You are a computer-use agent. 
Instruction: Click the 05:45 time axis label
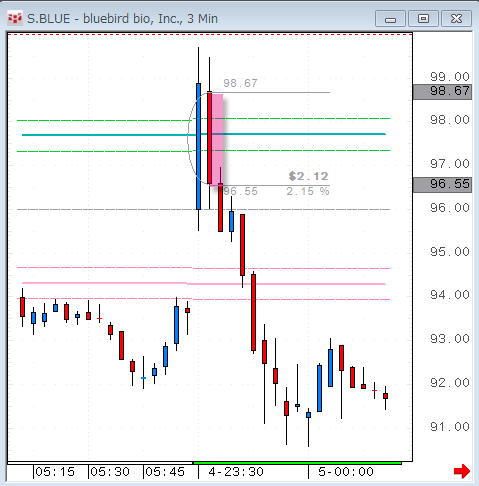(x=165, y=472)
